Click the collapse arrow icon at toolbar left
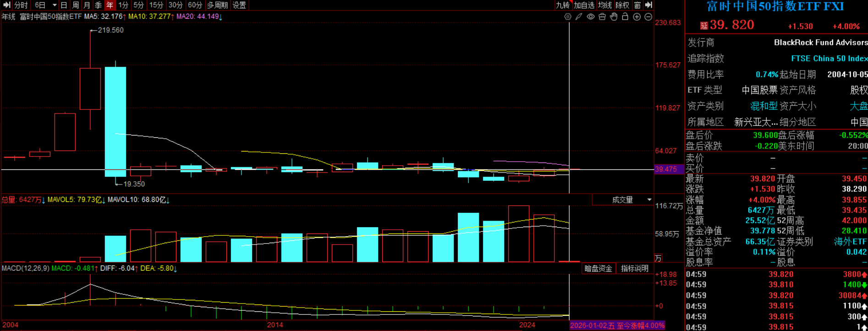The image size is (868, 331). [x=6, y=5]
